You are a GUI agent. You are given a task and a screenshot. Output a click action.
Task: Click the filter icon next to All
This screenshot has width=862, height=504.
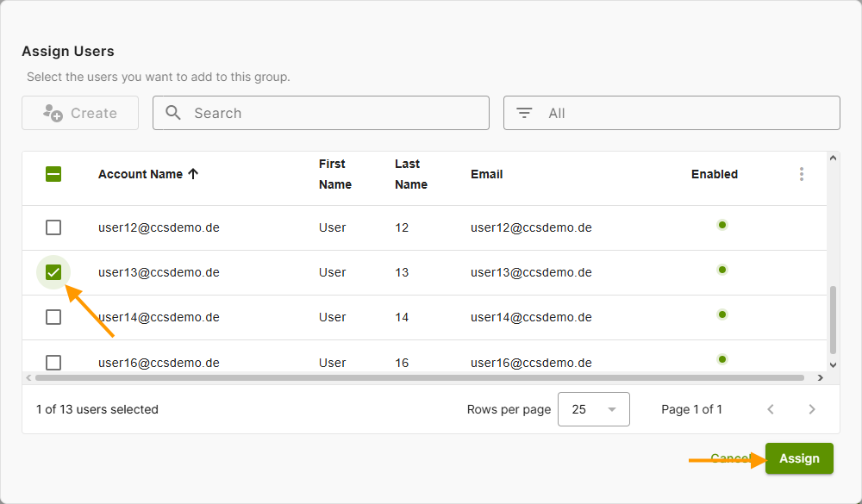click(x=524, y=113)
